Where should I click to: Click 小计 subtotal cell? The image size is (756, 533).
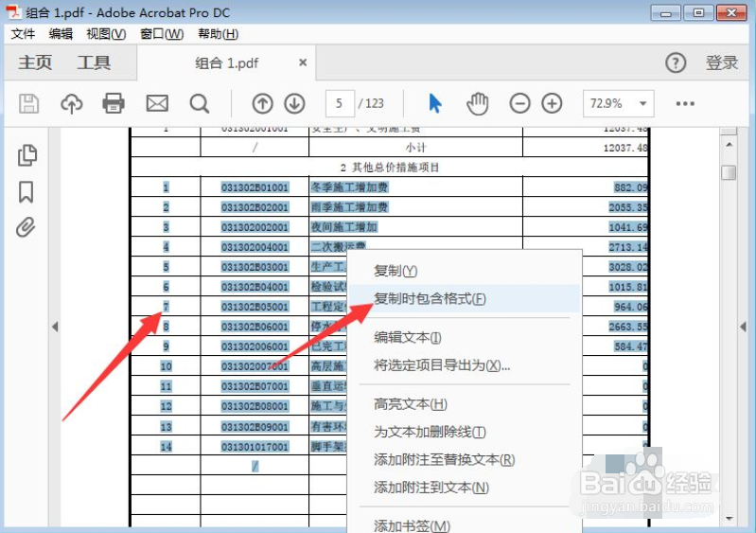415,147
